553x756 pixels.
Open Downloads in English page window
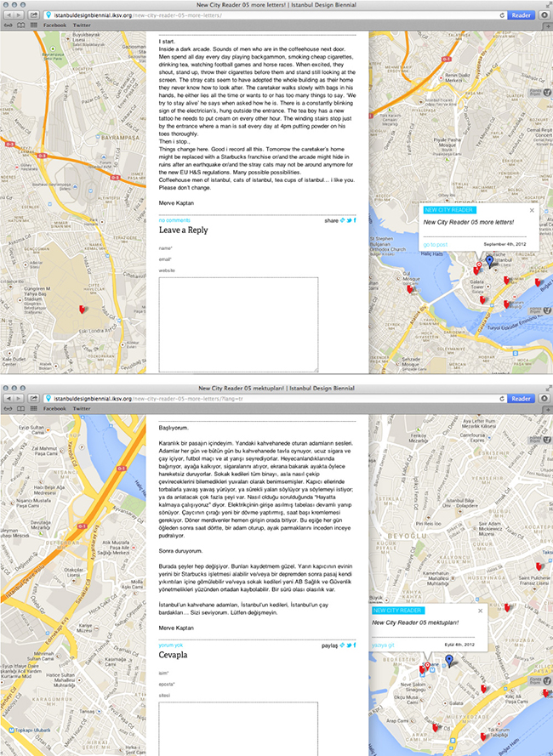tap(544, 15)
